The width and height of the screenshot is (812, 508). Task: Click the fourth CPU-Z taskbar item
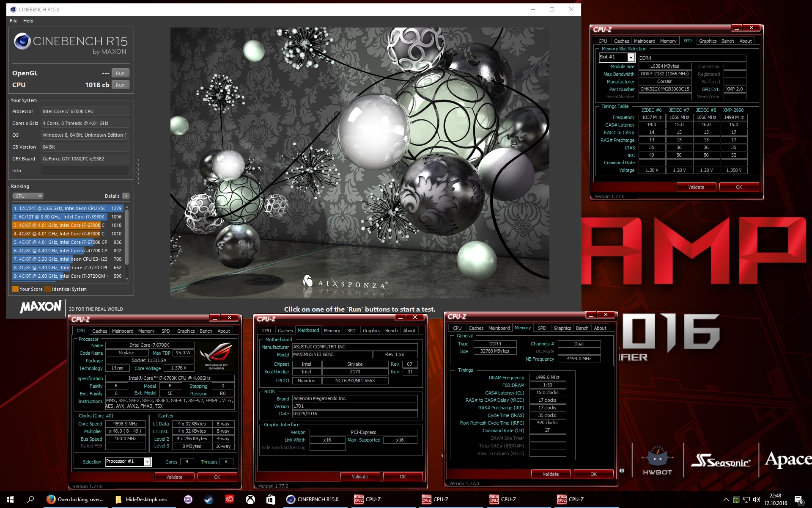pos(586,500)
